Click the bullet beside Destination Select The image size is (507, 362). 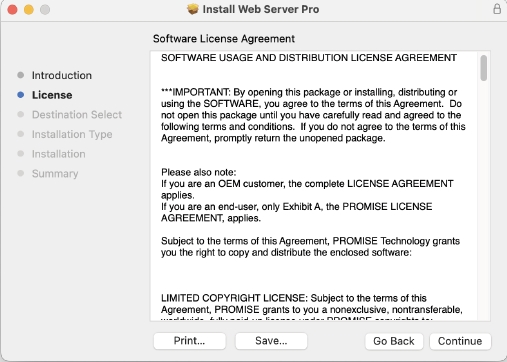[x=21, y=114]
